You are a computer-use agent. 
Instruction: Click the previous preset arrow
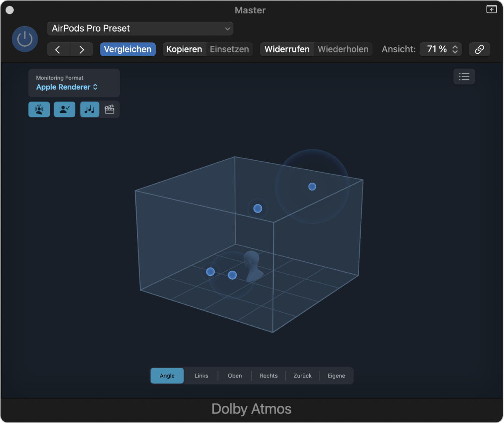pyautogui.click(x=58, y=49)
